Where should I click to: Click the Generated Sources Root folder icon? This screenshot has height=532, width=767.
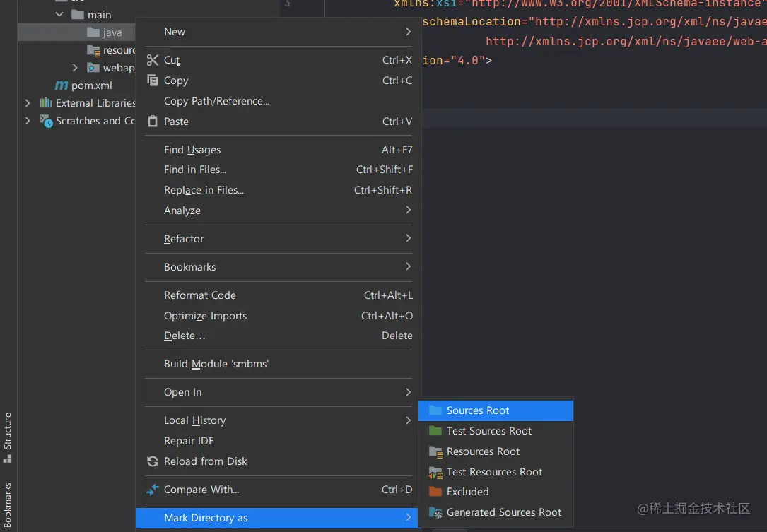tap(435, 512)
